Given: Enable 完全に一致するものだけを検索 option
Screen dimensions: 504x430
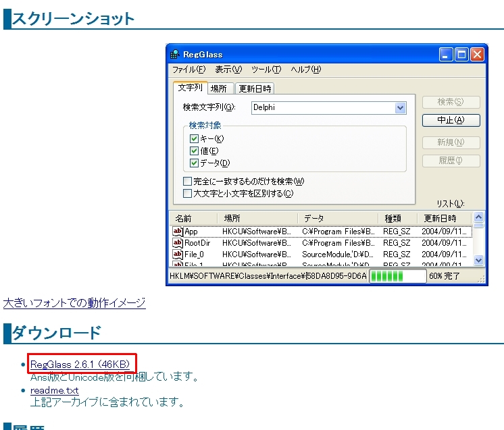Looking at the screenshot, I should [187, 181].
